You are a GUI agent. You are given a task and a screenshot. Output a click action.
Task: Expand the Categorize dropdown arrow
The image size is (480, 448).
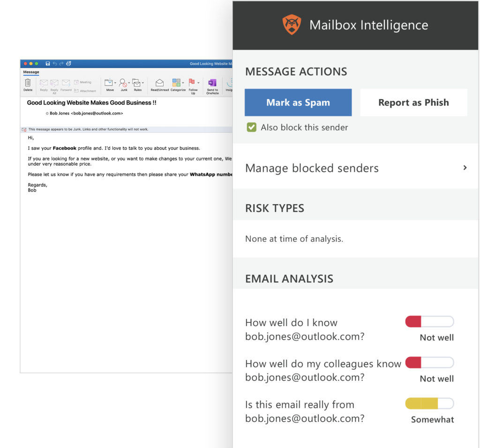pos(183,83)
